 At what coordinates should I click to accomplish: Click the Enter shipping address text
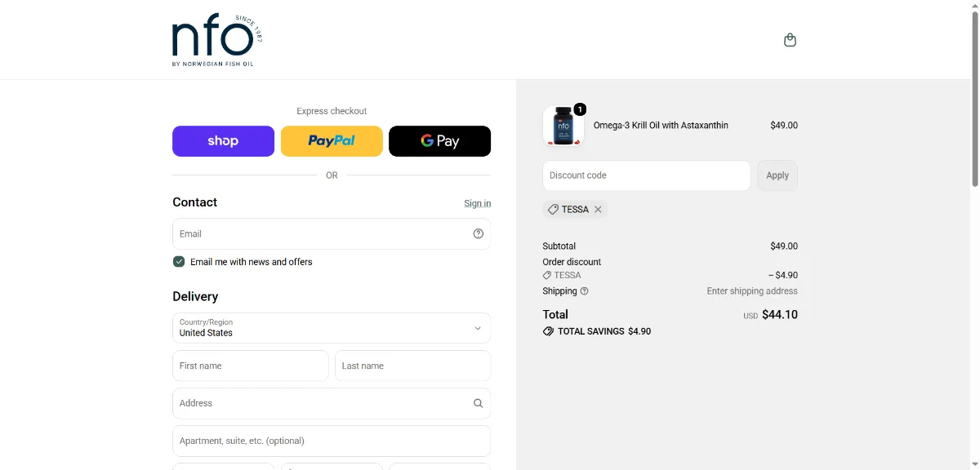tap(752, 291)
